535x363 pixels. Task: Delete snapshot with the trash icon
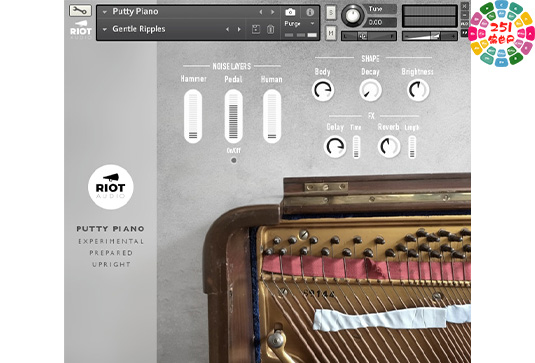270,29
